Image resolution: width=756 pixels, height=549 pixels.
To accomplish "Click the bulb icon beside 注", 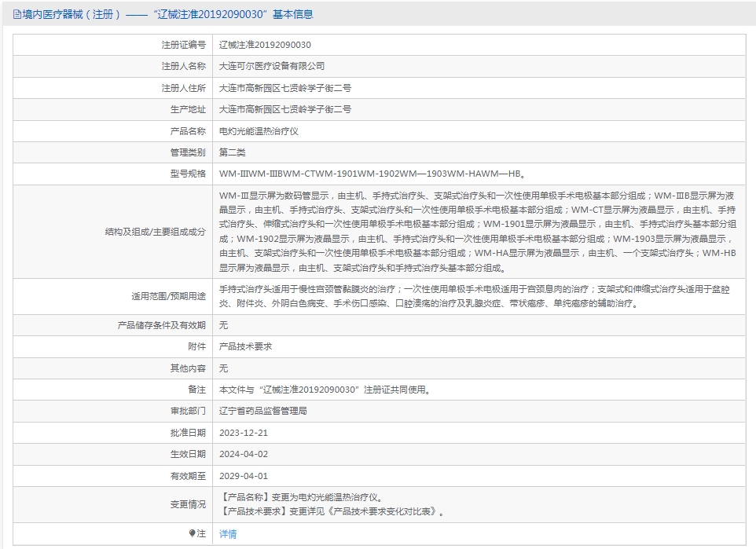I will [x=192, y=533].
